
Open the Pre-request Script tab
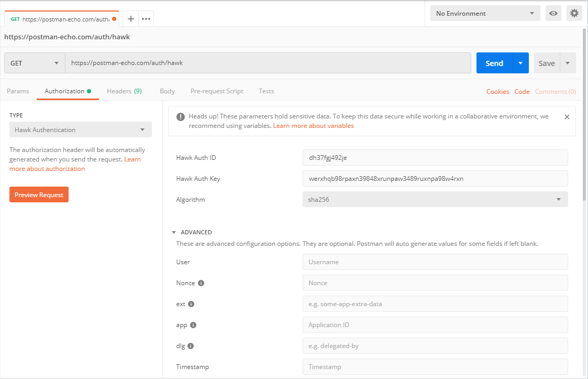click(x=217, y=91)
